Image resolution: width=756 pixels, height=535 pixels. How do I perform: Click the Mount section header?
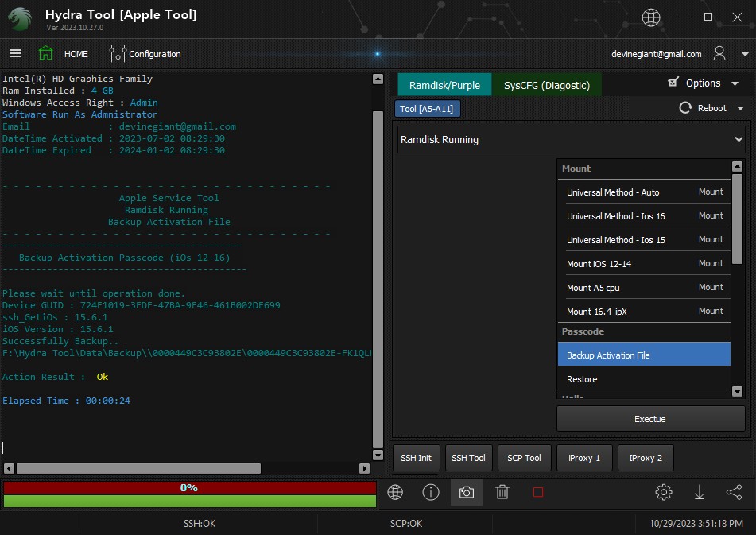pyautogui.click(x=644, y=169)
